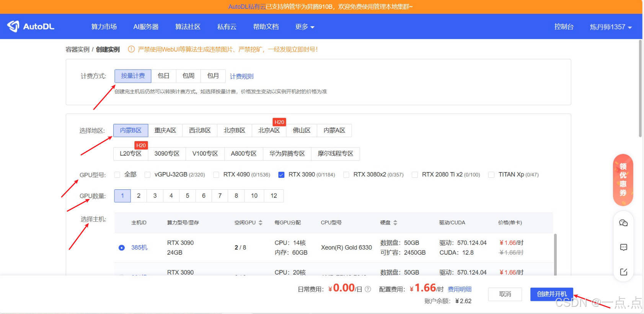644x314 pixels.
Task: Open 控制台 in the top bar
Action: coord(564,27)
